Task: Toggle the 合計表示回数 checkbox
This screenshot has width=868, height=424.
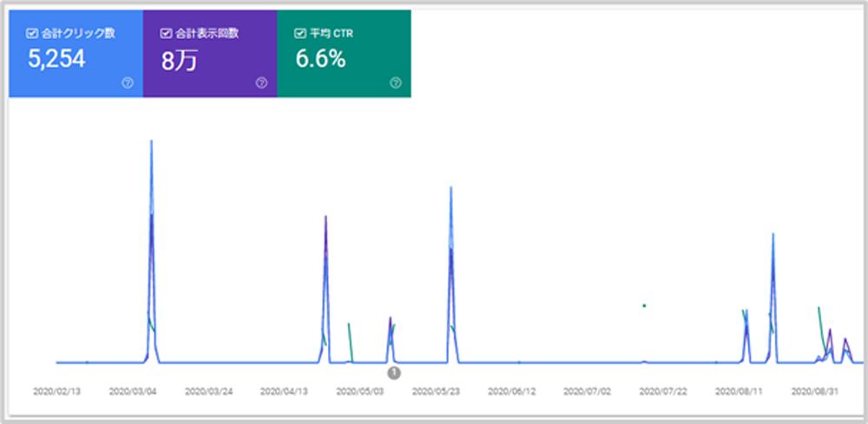Action: [x=166, y=34]
